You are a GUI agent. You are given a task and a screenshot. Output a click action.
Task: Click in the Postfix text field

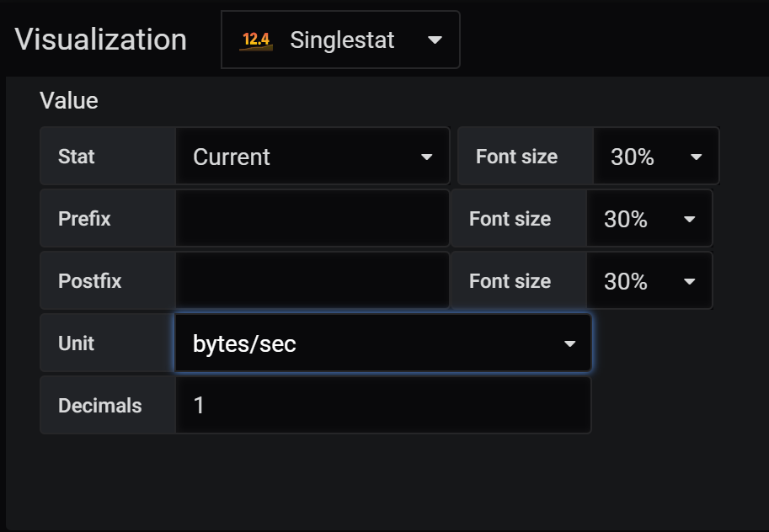coord(312,280)
